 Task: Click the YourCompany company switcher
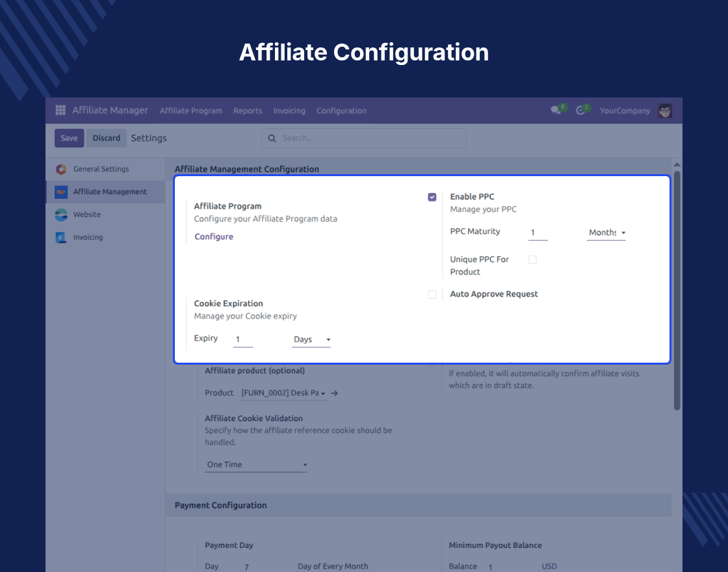pos(625,110)
